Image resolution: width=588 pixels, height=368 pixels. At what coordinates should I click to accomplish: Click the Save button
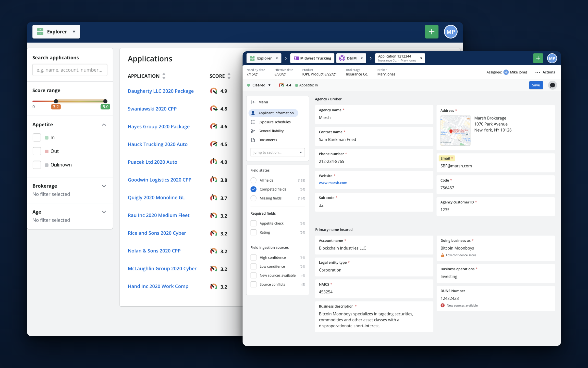pyautogui.click(x=536, y=85)
